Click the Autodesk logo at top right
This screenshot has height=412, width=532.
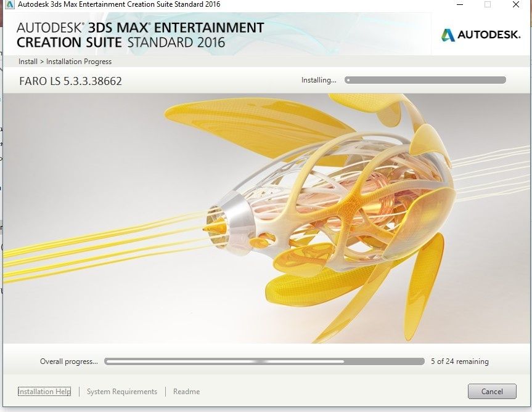pyautogui.click(x=480, y=34)
